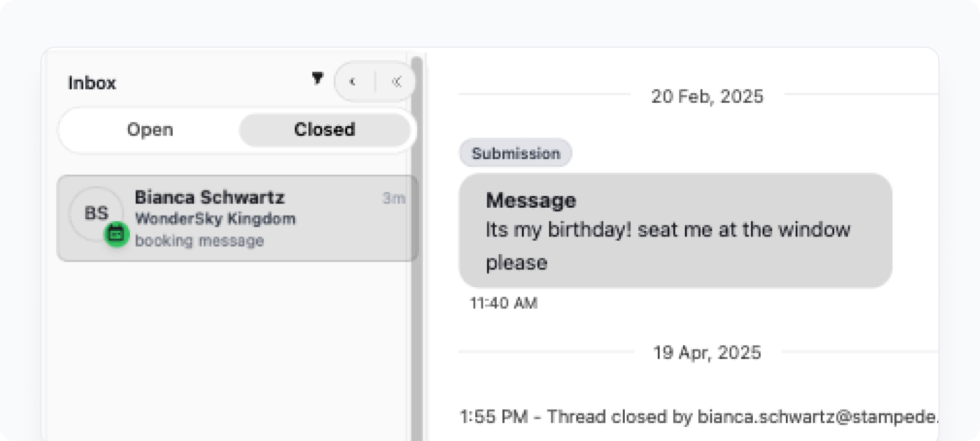Open Bianca Schwartz conversation name
This screenshot has height=441, width=980.
coord(209,197)
